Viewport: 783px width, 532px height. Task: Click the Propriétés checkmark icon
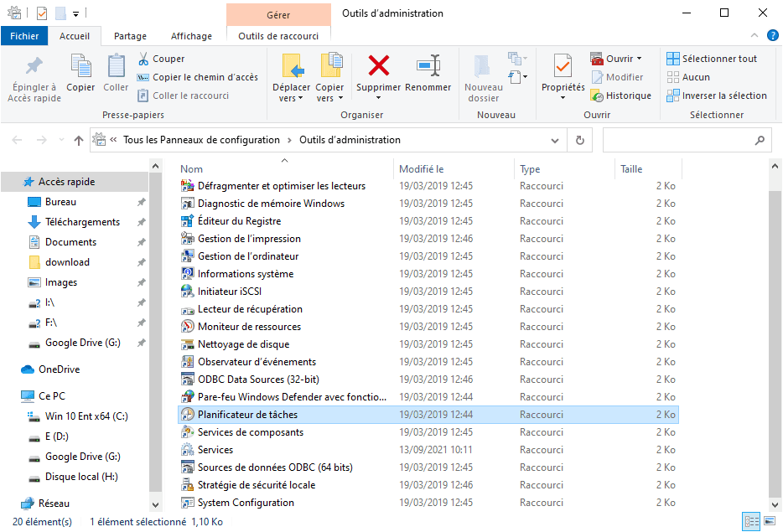click(563, 66)
